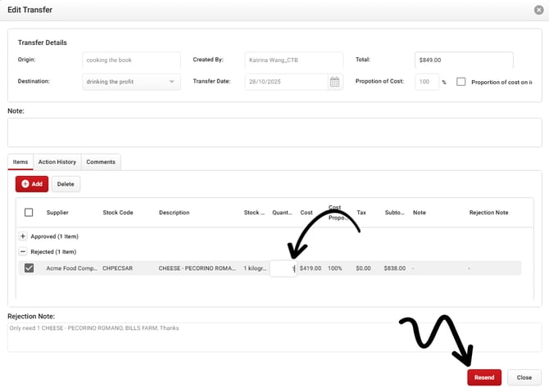This screenshot has height=392, width=549.
Task: Uncheck the Acme Food Company row checkbox
Action: [29, 268]
